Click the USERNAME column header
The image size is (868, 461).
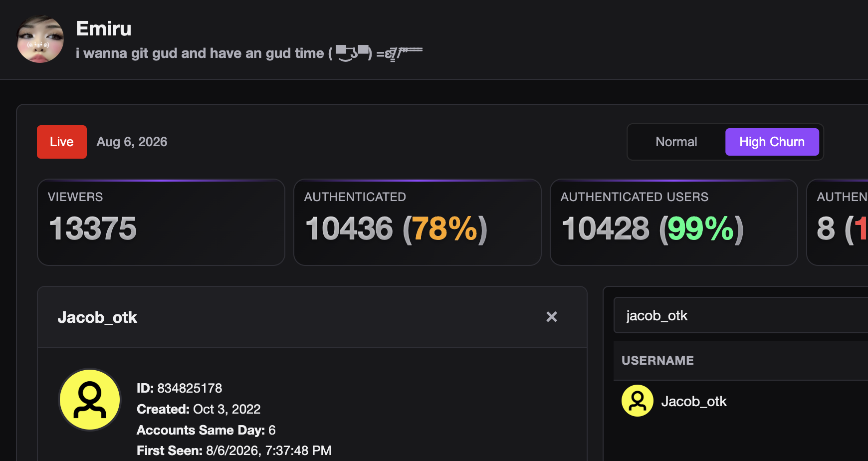(657, 360)
